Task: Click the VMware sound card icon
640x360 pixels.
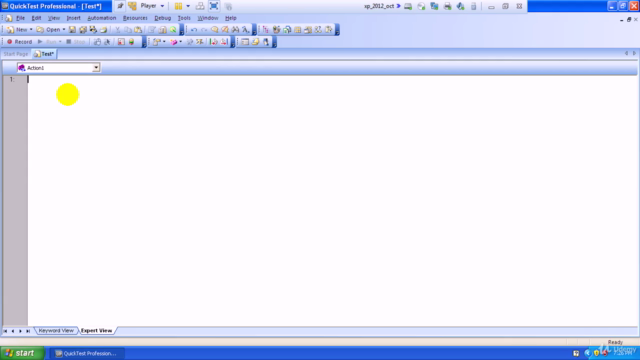Action: click(460, 6)
